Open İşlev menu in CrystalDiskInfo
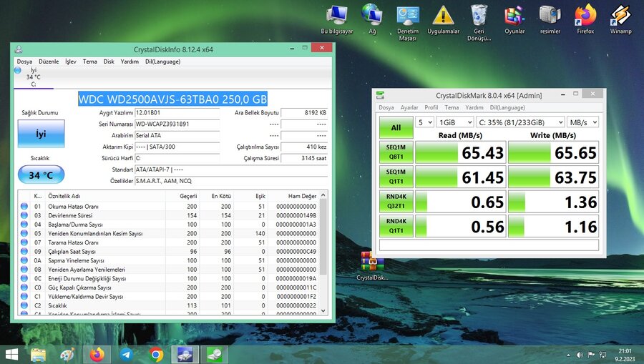 tap(71, 62)
